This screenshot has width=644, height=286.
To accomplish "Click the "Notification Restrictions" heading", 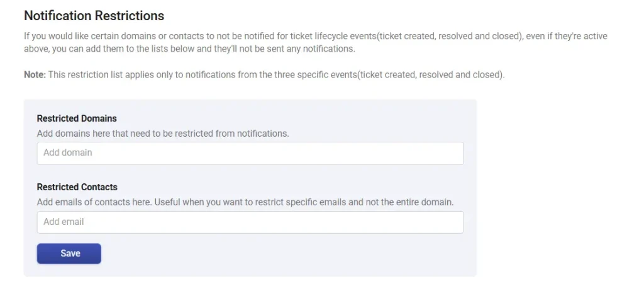I will [x=94, y=16].
